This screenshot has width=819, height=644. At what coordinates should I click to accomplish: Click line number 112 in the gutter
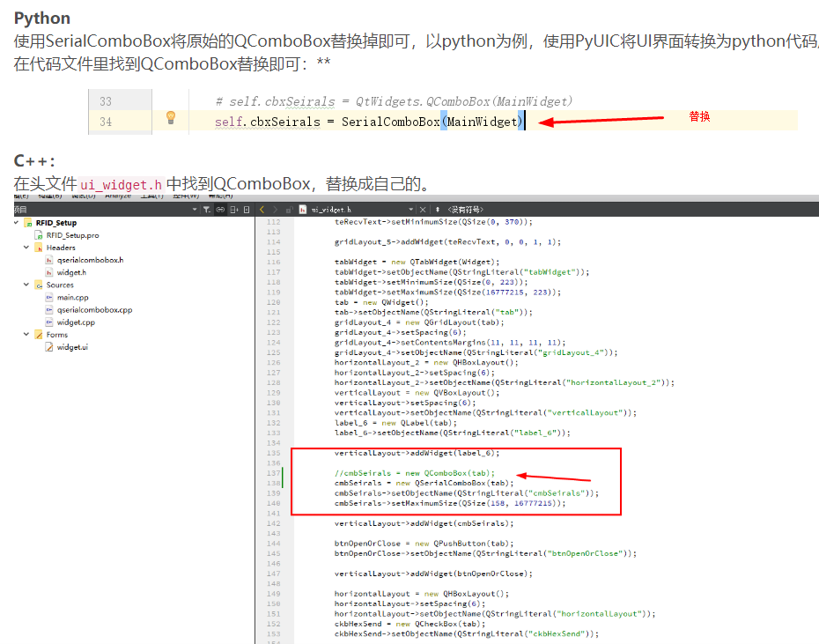click(x=274, y=222)
